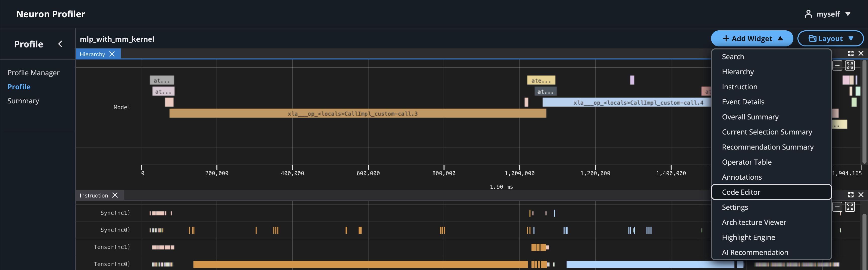The height and width of the screenshot is (270, 868).
Task: Add the AI Recommendation widget
Action: click(x=755, y=252)
